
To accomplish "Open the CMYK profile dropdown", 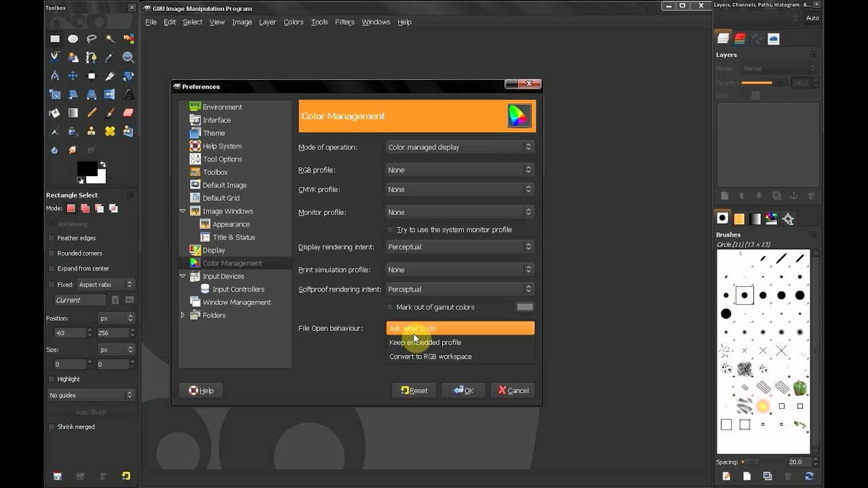I will tap(460, 189).
